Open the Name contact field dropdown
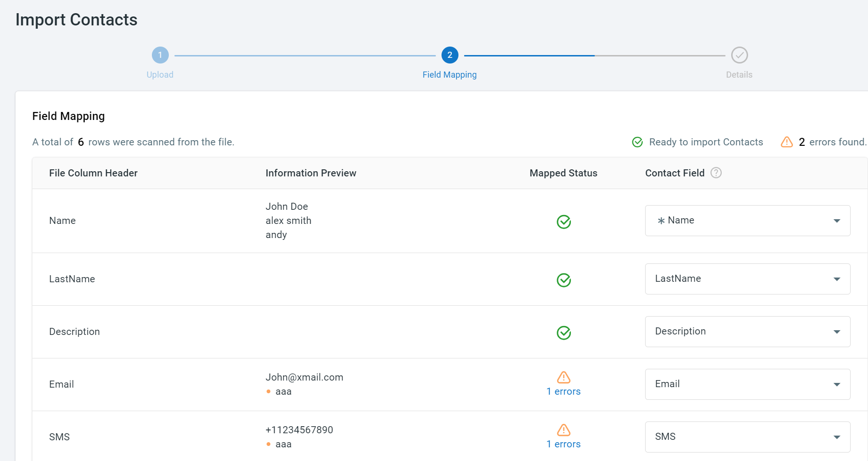This screenshot has width=868, height=461. [747, 221]
